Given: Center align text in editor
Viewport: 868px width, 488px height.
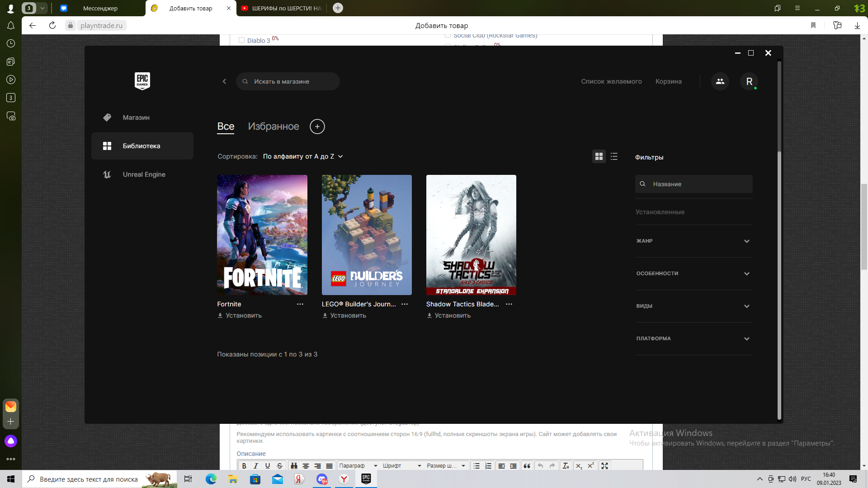Looking at the screenshot, I should click(x=306, y=466).
